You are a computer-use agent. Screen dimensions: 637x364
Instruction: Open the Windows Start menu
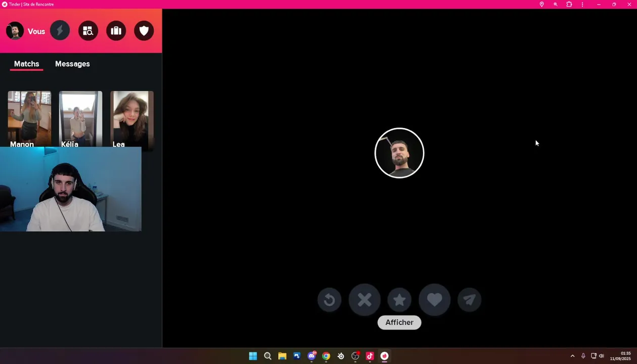[x=253, y=356]
